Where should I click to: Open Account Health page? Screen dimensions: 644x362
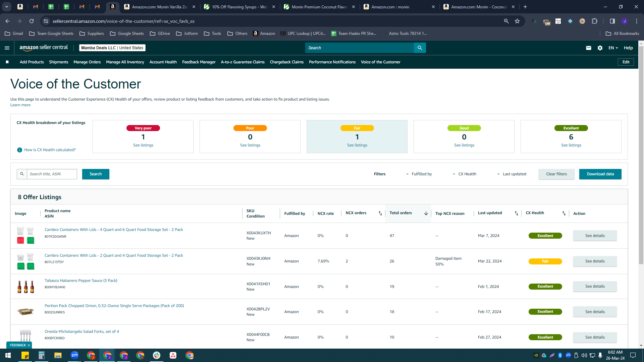tap(163, 62)
